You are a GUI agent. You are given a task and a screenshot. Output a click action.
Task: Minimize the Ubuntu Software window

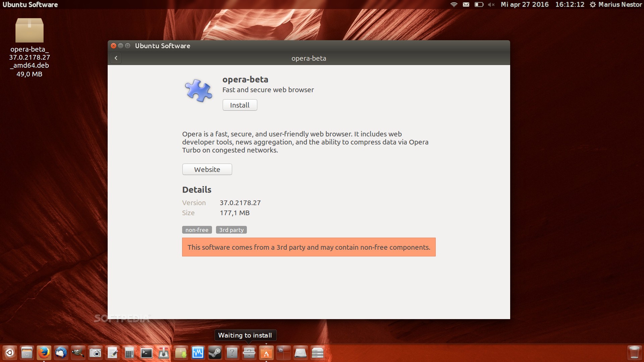(x=120, y=46)
